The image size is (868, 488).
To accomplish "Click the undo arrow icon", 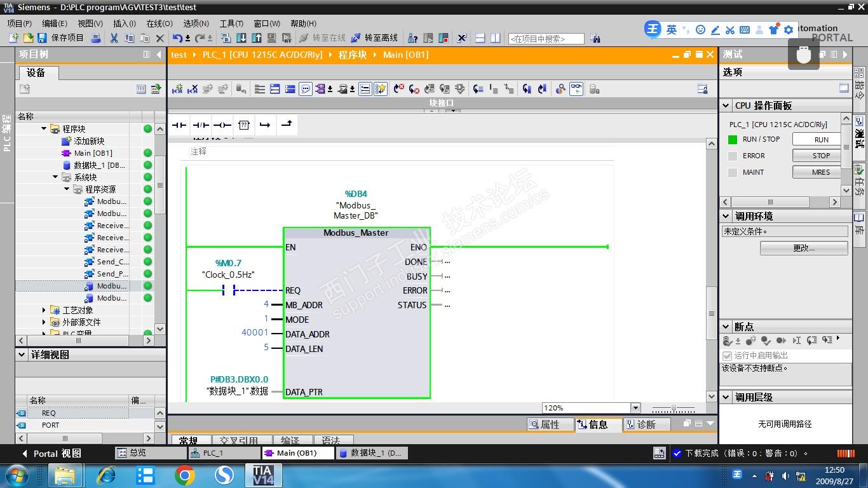I will (178, 38).
